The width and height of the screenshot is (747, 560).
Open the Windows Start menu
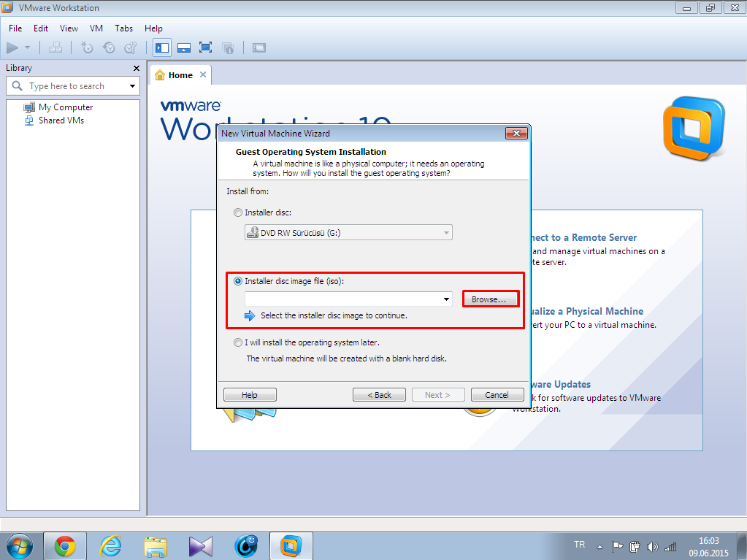pos(20,546)
